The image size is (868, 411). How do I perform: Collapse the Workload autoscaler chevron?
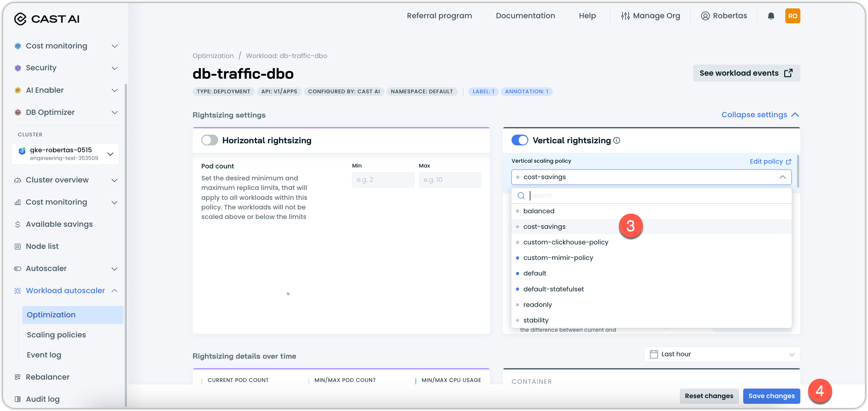coord(115,290)
